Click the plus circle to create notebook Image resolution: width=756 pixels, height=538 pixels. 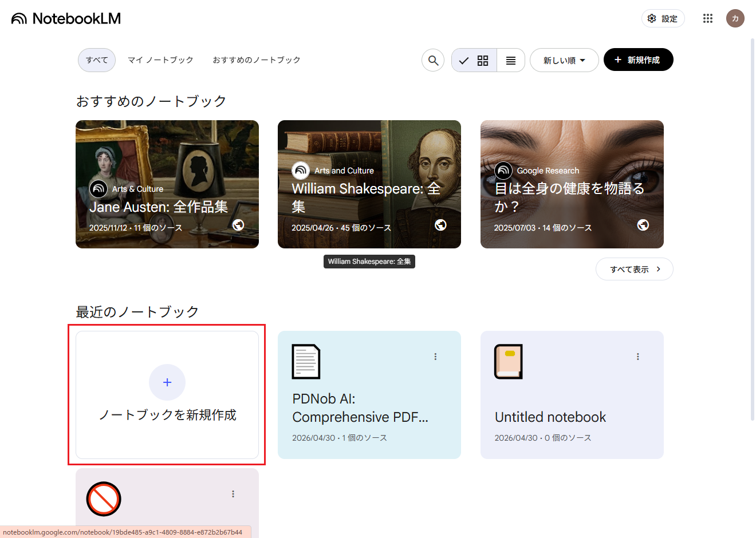coord(167,382)
